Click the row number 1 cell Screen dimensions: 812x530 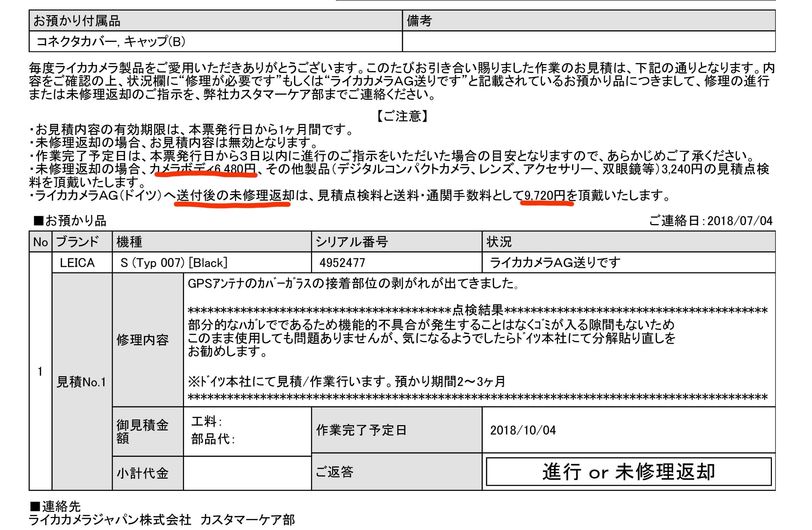tap(40, 371)
